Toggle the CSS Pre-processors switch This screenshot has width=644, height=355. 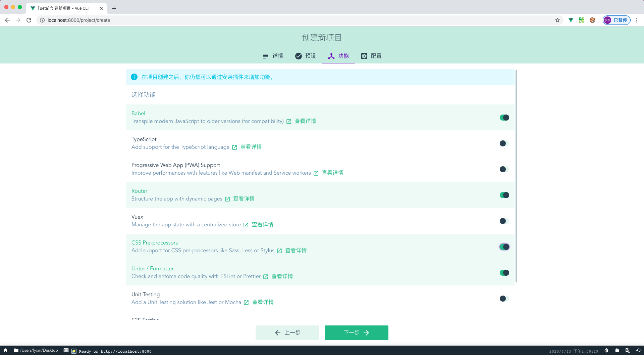tap(504, 247)
